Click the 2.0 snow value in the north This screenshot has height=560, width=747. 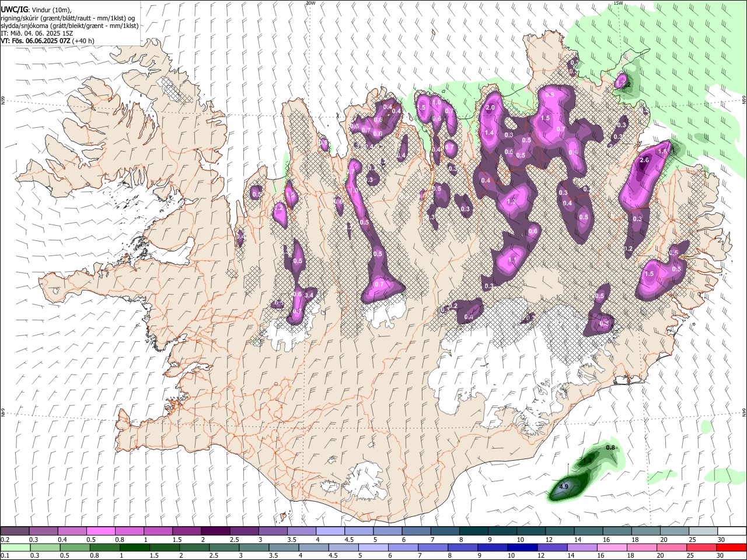(490, 108)
